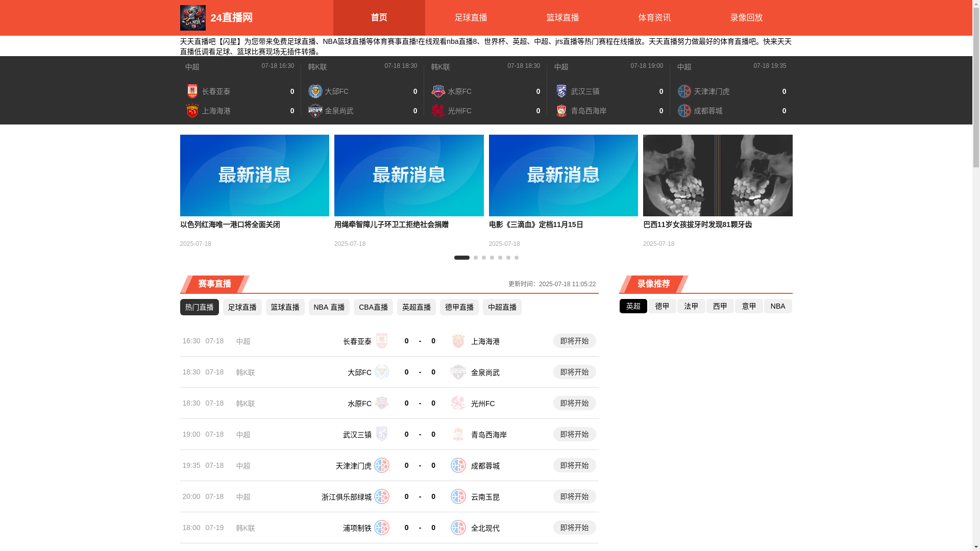Switch recordings to 英超 tab
The height and width of the screenshot is (551, 980).
coord(633,306)
